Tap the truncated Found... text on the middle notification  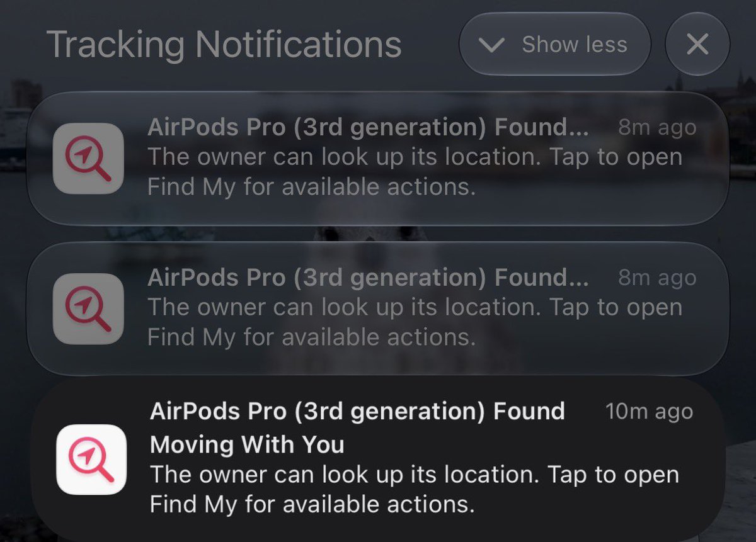542,278
